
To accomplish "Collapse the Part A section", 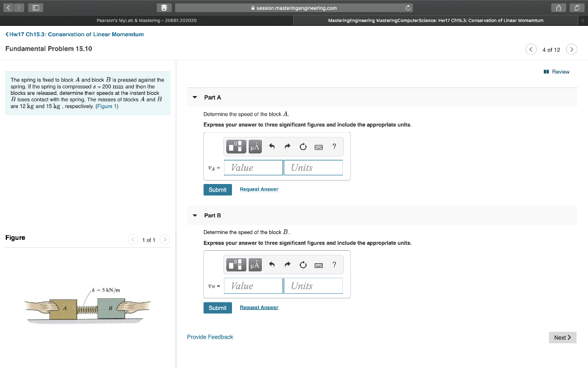I will (x=195, y=97).
